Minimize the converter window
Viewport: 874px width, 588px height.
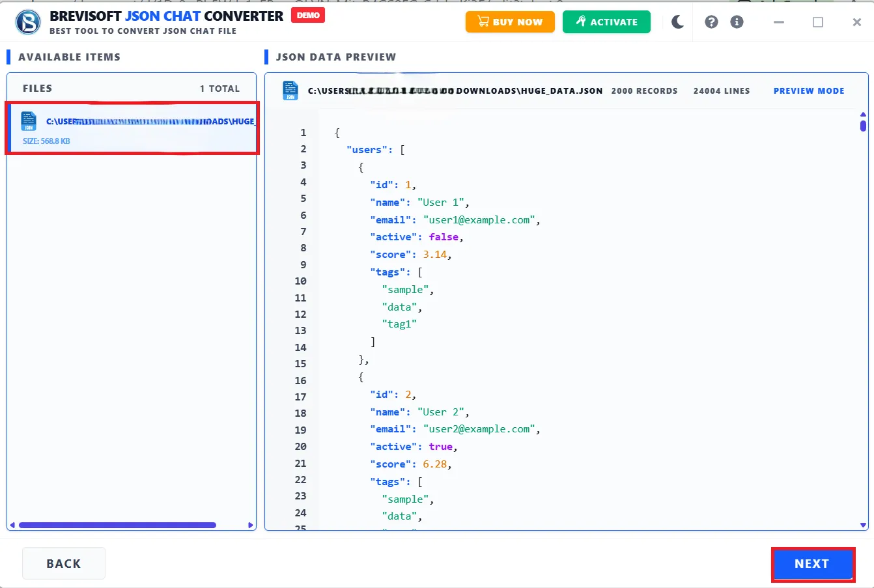(x=779, y=22)
